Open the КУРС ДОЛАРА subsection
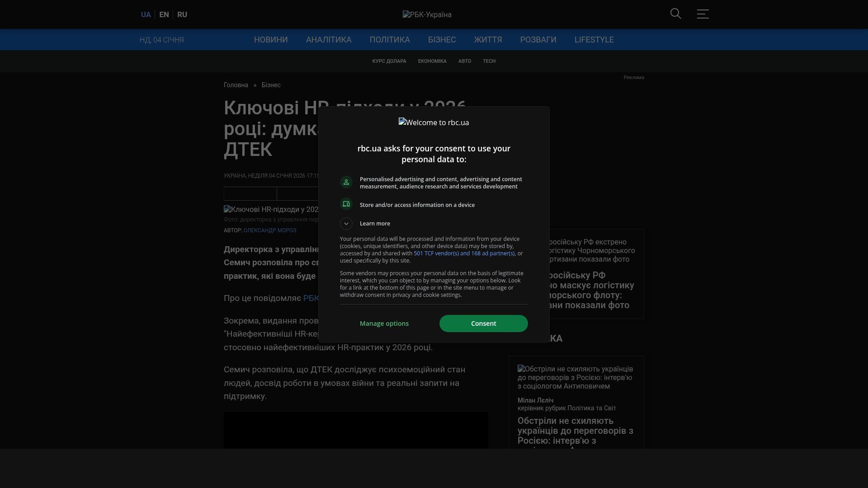The image size is (868, 488). (389, 61)
